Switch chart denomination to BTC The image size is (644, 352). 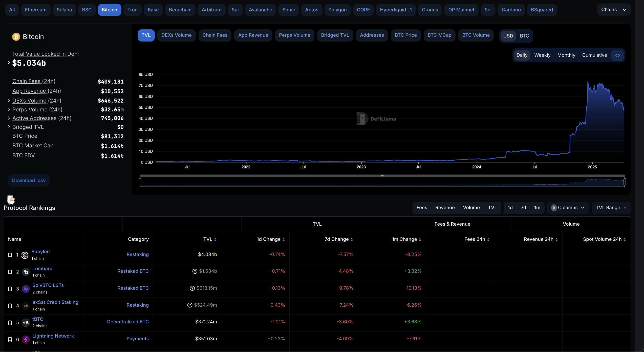[x=524, y=36]
